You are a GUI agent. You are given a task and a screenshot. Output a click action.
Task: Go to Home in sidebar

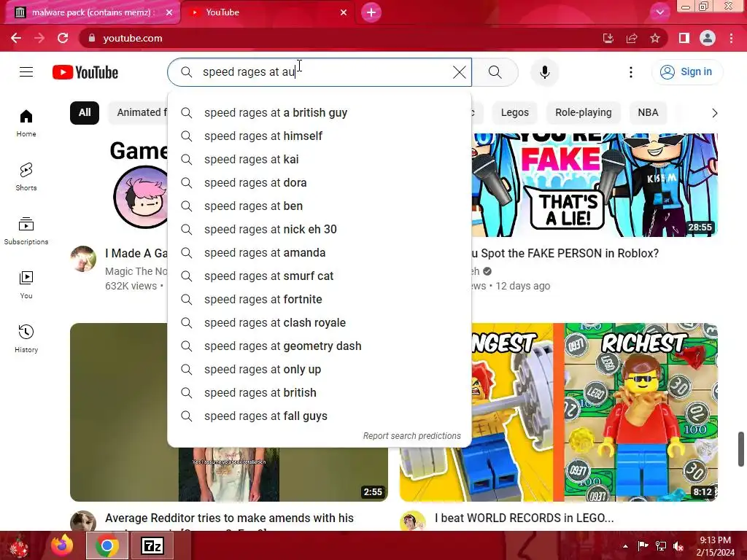26,123
